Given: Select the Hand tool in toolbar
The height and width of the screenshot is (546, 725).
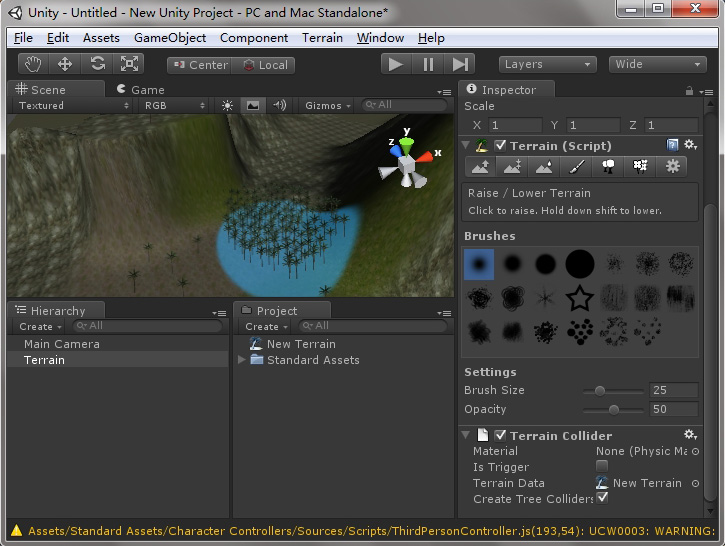Looking at the screenshot, I should (34, 64).
